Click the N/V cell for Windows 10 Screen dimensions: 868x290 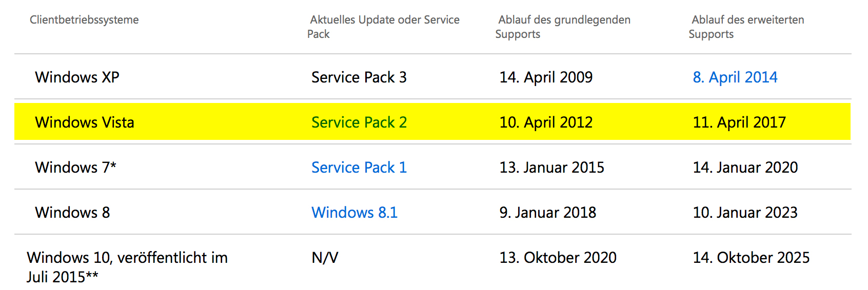(x=325, y=258)
